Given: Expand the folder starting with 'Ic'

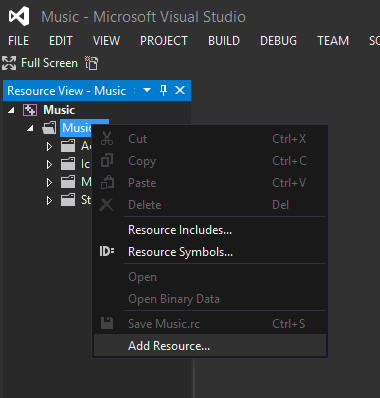Looking at the screenshot, I should pos(49,164).
